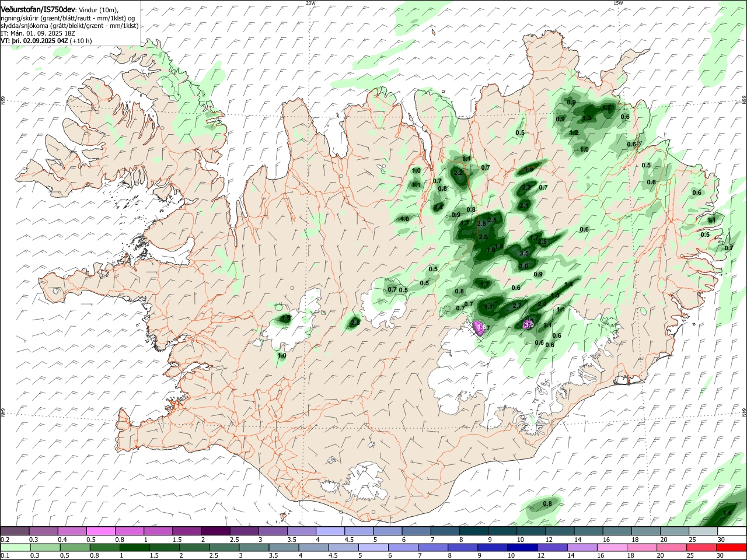Select deep navy 10 swatch in rain scale
Viewport: 747px width, 560px height.
pos(522,547)
